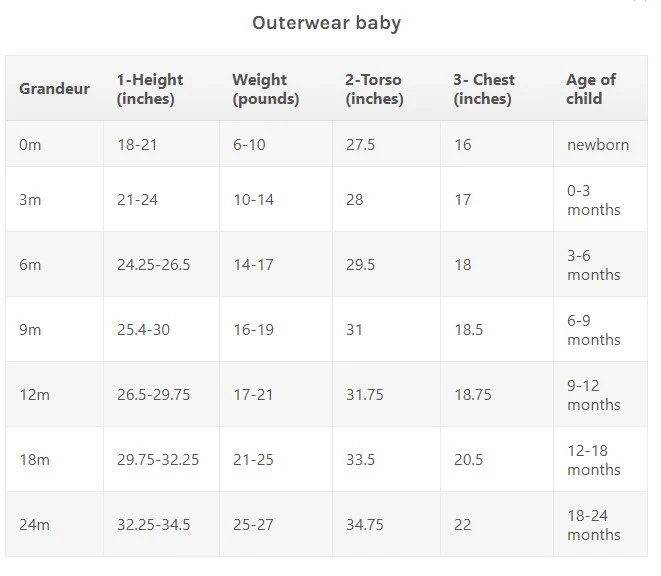Viewport: 661px width, 576px height.
Task: Click the "Age of child" column header
Action: [591, 89]
